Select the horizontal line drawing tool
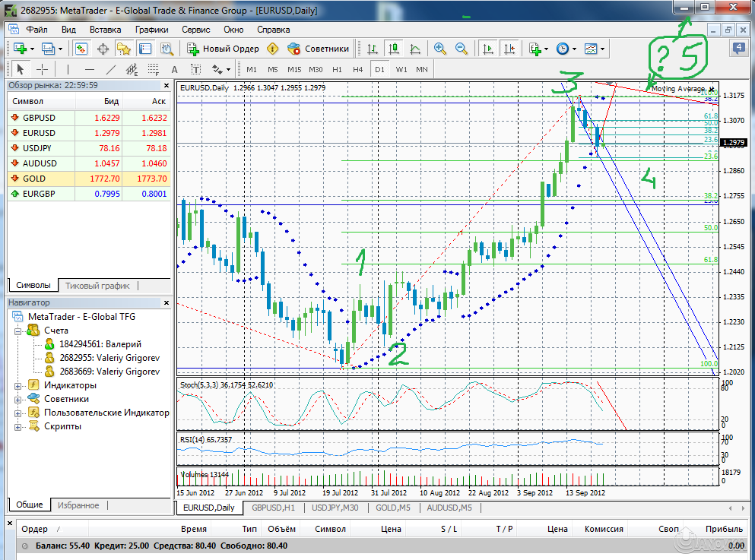This screenshot has width=755, height=560. point(89,68)
